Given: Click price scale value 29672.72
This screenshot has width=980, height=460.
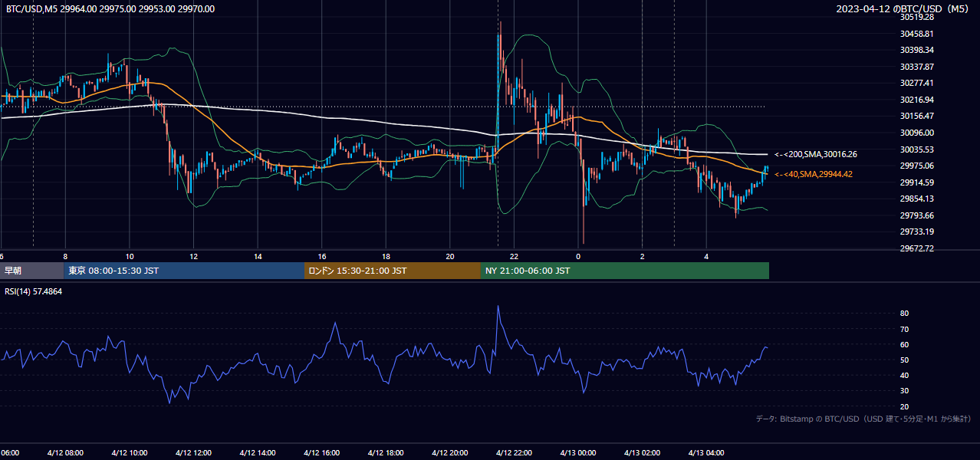Looking at the screenshot, I should coord(916,248).
